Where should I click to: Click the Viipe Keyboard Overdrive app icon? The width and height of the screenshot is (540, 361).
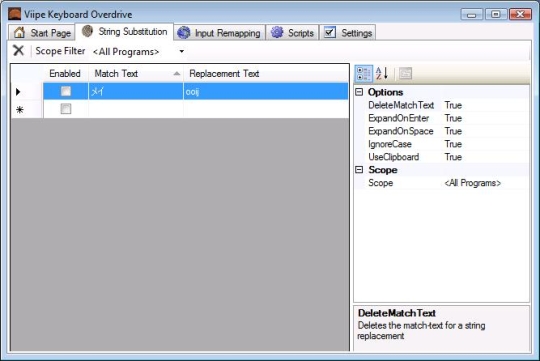(14, 14)
